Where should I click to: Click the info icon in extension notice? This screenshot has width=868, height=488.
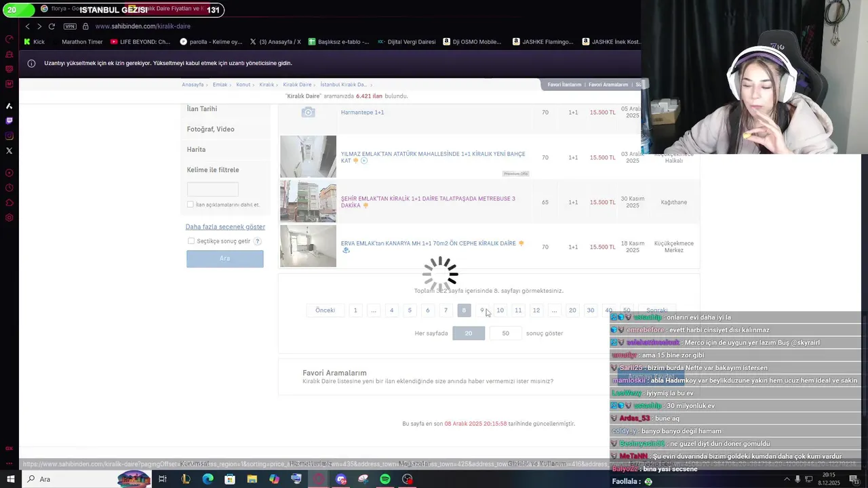coord(31,63)
